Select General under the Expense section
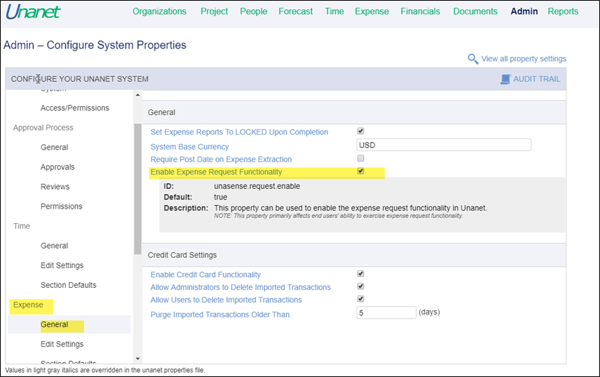The width and height of the screenshot is (600, 377). tap(54, 325)
